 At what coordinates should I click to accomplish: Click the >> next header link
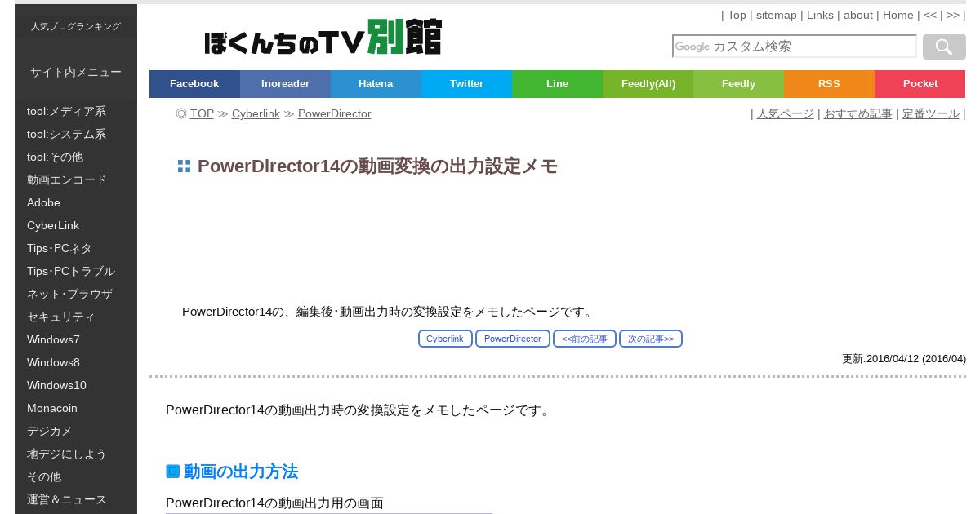click(953, 15)
